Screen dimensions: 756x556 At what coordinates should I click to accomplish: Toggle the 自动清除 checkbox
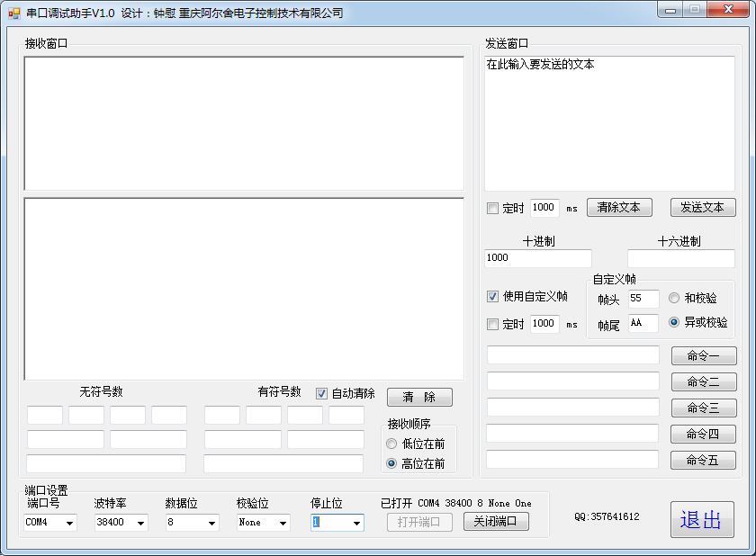point(321,394)
